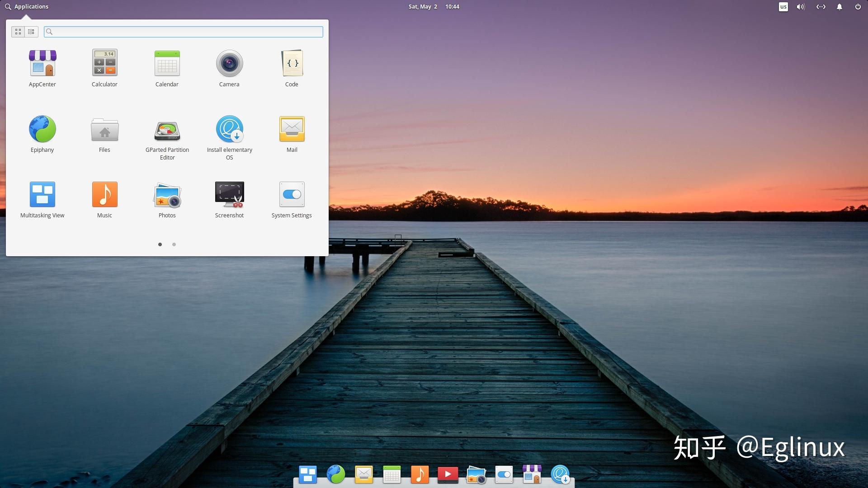Image resolution: width=868 pixels, height=488 pixels.
Task: Open the power session menu
Action: pyautogui.click(x=858, y=7)
